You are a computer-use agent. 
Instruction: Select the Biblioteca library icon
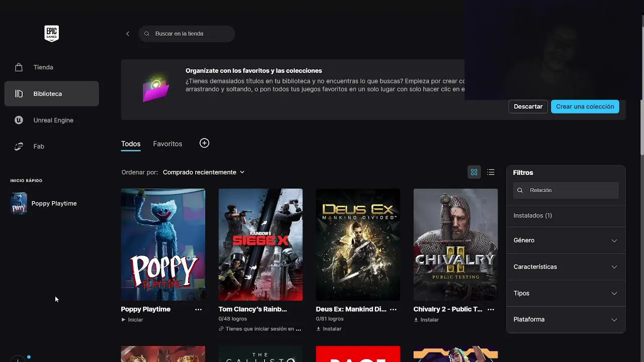click(x=19, y=94)
